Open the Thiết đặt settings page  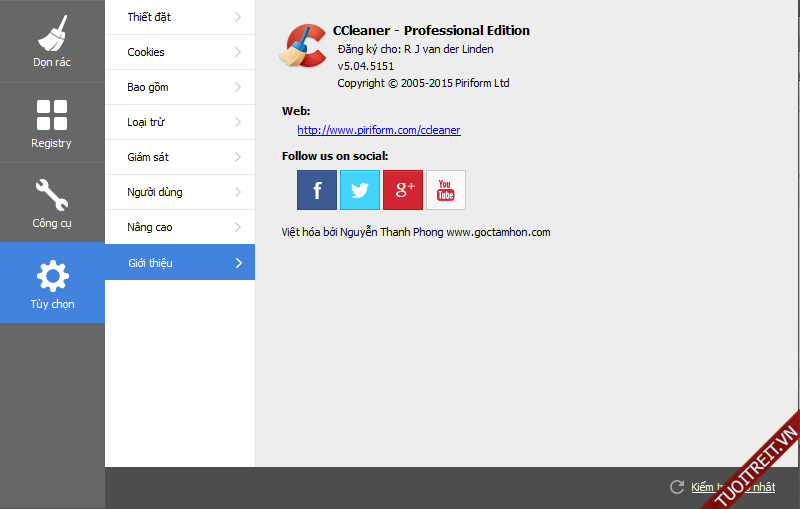tap(180, 17)
